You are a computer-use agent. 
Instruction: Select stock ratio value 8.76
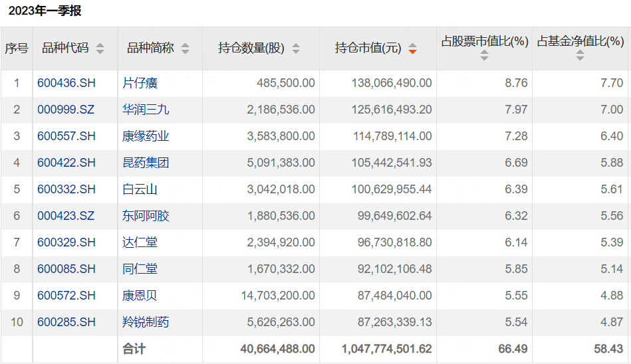pyautogui.click(x=517, y=83)
